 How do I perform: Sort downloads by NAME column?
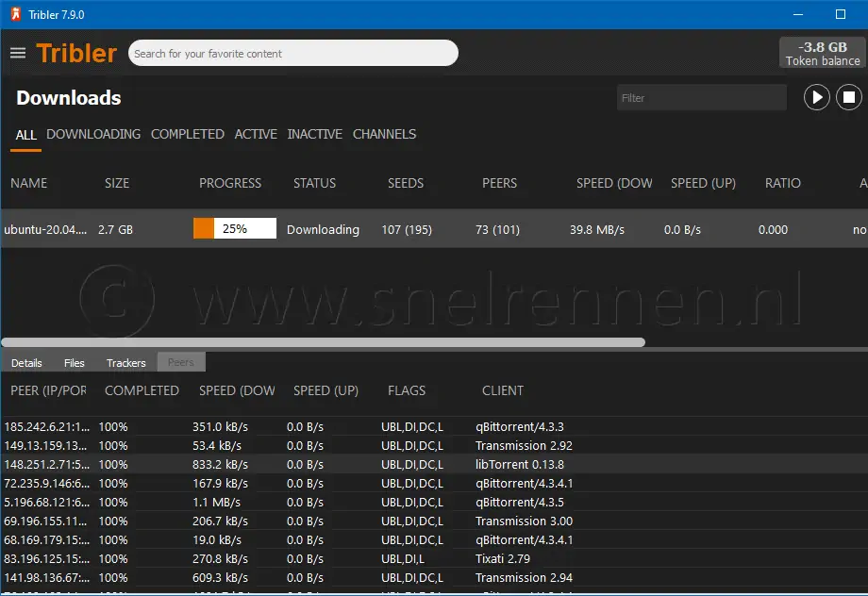point(29,183)
